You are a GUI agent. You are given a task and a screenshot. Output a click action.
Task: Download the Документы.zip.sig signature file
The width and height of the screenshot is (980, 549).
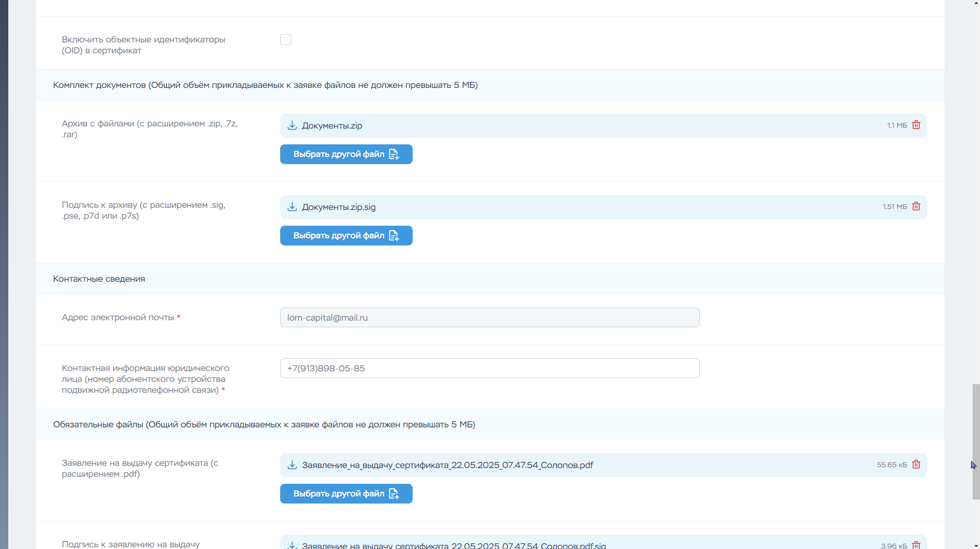292,207
